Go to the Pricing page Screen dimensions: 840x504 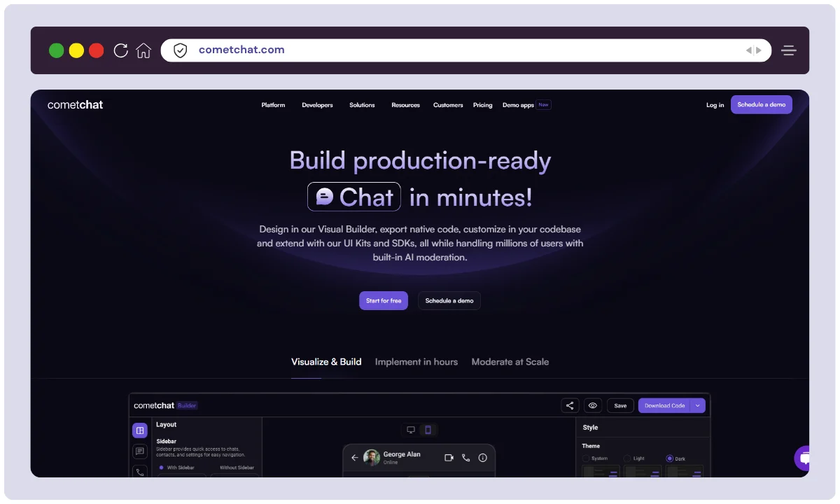[x=482, y=105]
